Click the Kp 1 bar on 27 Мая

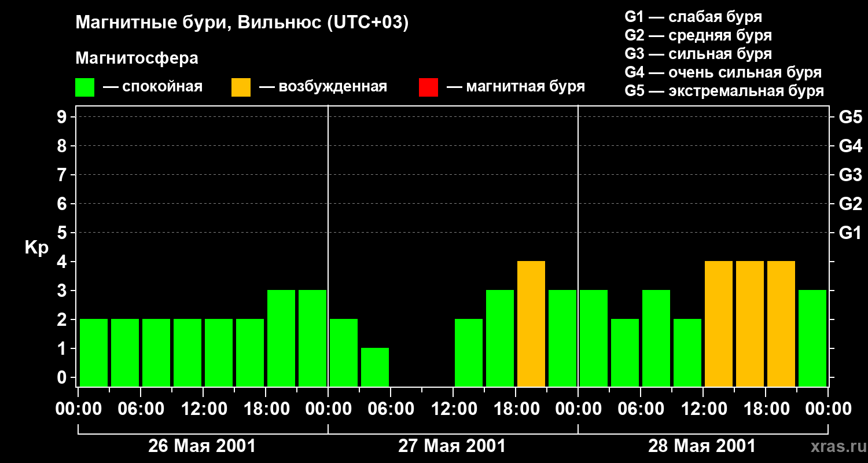pyautogui.click(x=375, y=367)
